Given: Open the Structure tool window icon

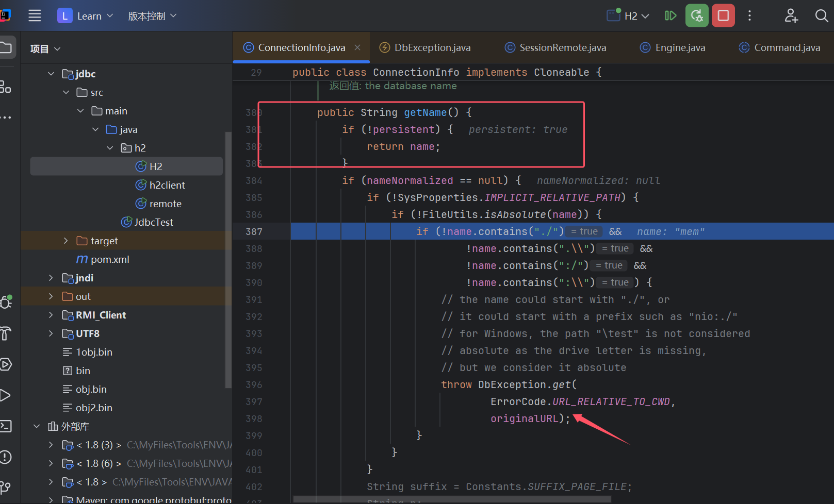Looking at the screenshot, I should (5, 87).
